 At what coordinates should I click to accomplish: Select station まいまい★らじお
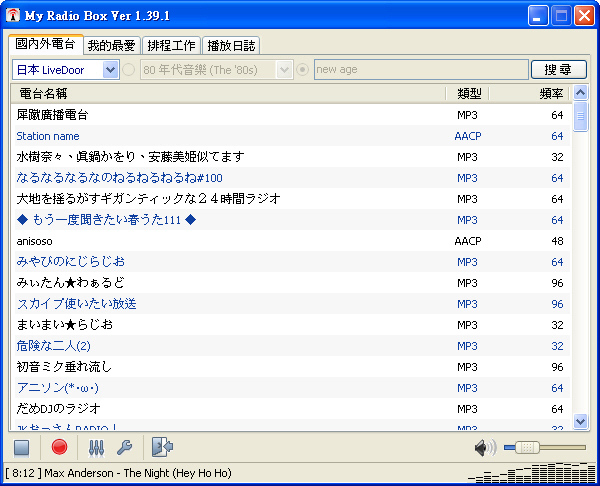click(292, 325)
